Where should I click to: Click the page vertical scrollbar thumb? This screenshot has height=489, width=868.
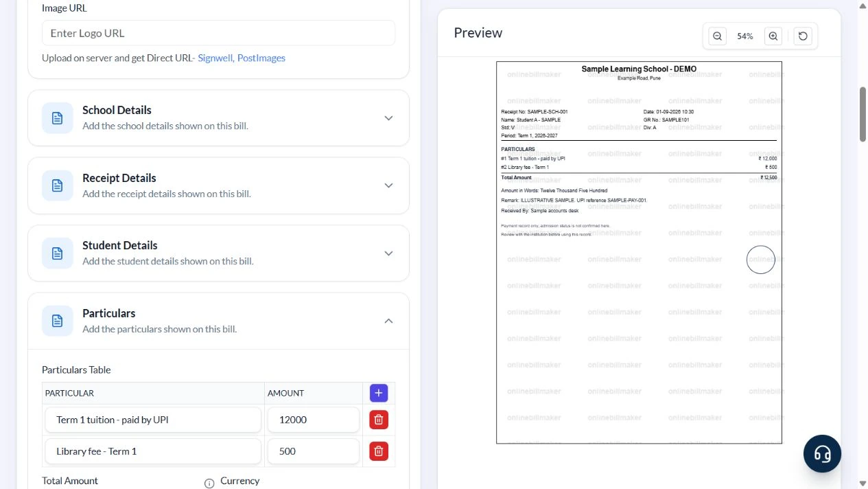click(863, 114)
